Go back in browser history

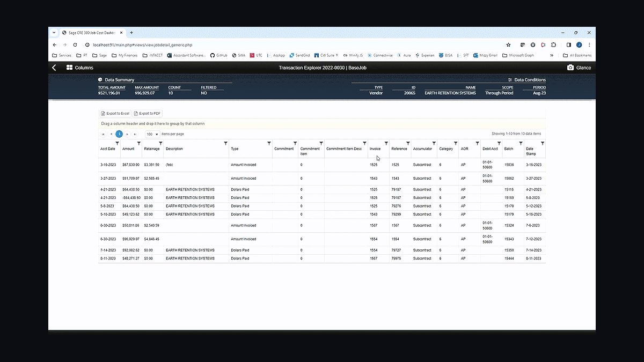pyautogui.click(x=54, y=45)
